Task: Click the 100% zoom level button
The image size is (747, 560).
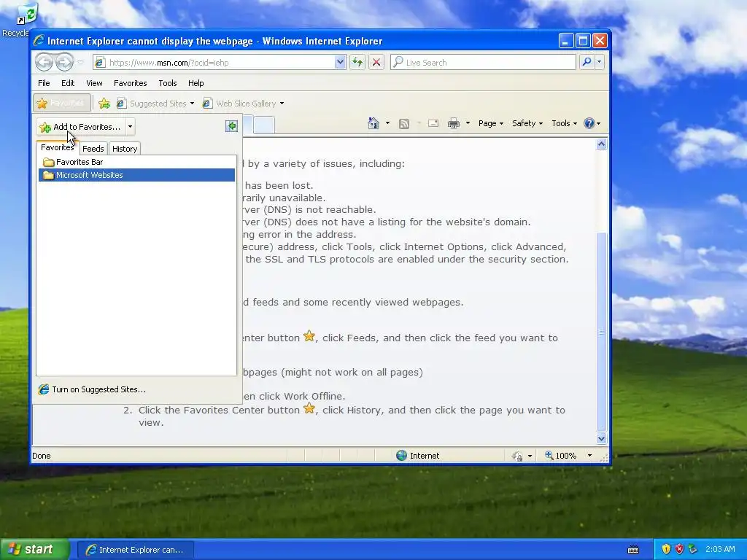Action: point(561,455)
